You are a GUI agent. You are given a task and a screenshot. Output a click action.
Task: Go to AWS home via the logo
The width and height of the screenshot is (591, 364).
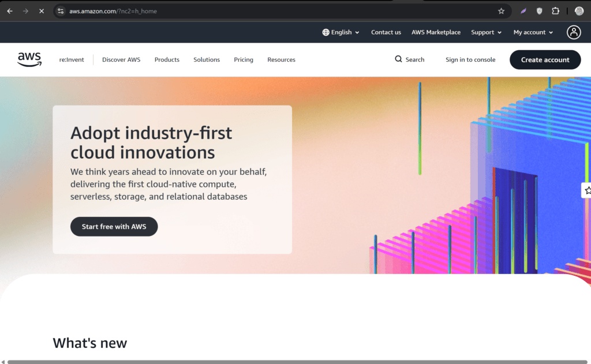29,59
